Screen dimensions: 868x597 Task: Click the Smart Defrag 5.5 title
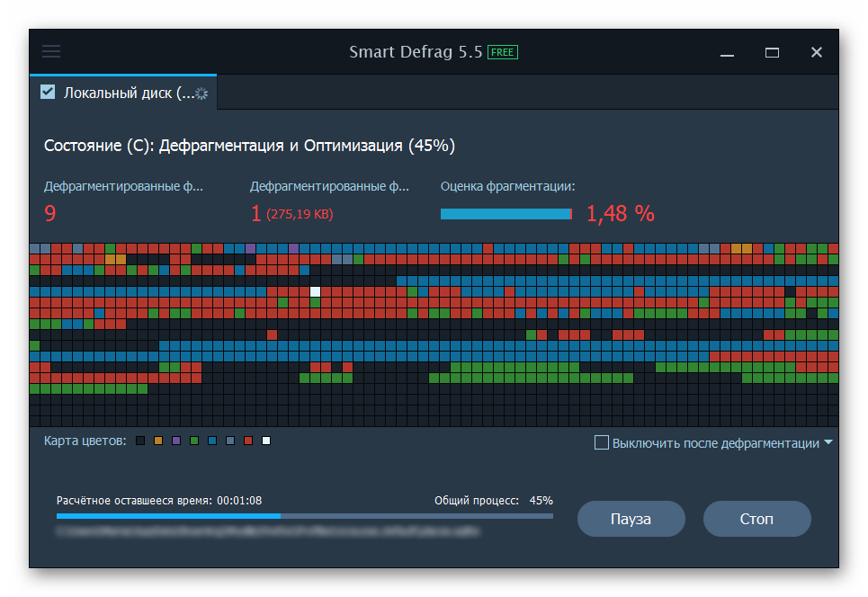(x=416, y=52)
